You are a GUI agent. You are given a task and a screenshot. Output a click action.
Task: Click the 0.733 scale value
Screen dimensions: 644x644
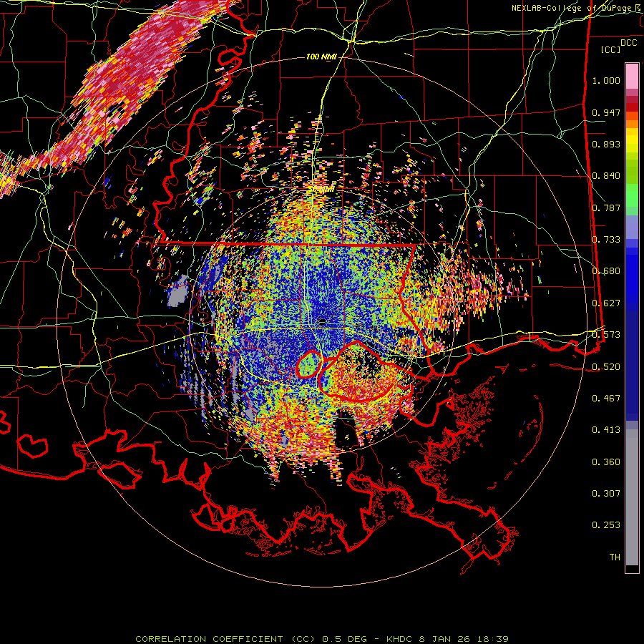click(606, 240)
